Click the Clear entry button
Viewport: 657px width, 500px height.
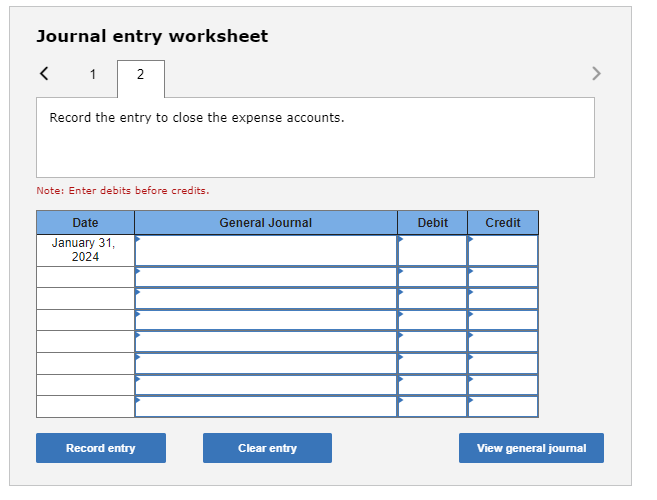267,448
